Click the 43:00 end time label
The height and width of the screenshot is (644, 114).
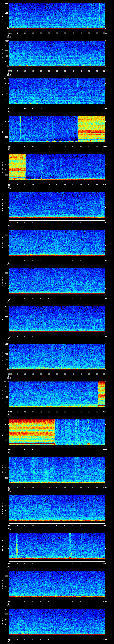point(105,525)
